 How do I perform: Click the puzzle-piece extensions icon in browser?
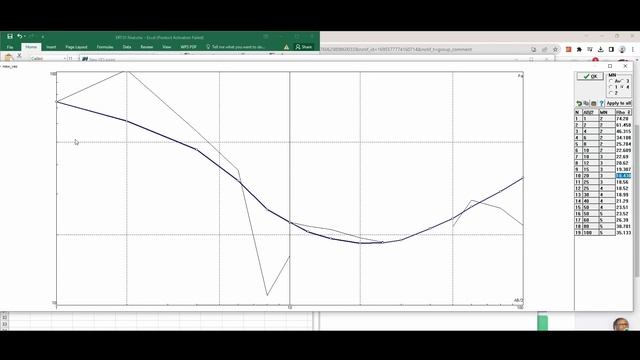click(x=579, y=49)
